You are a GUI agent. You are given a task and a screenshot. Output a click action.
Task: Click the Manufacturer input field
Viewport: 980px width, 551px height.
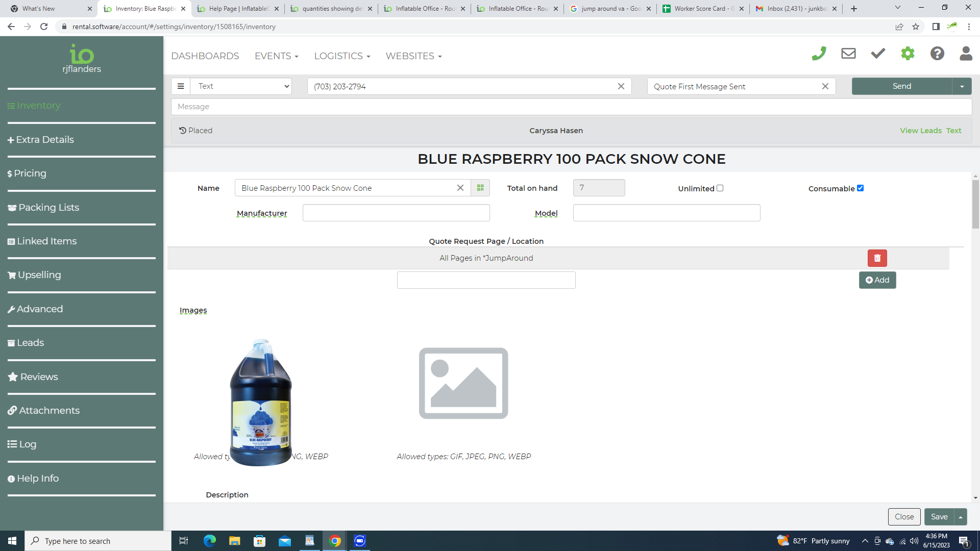point(396,213)
